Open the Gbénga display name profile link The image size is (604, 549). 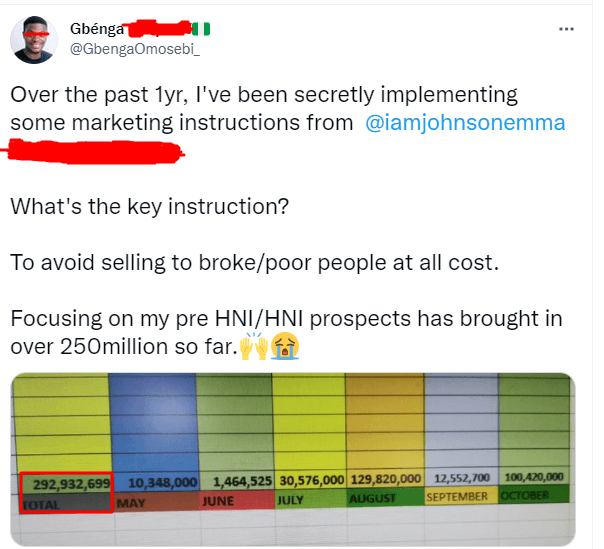[x=97, y=29]
